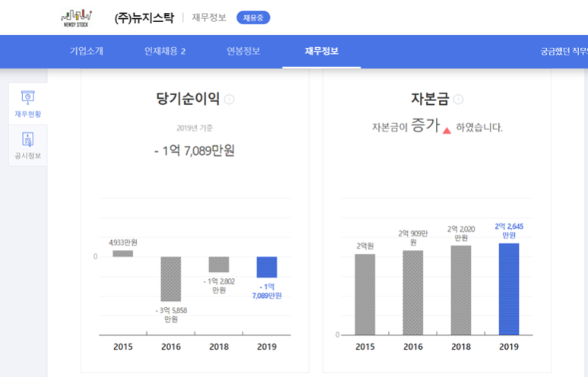Select the blue 2019 net income bar
Image resolution: width=588 pixels, height=377 pixels.
[267, 268]
